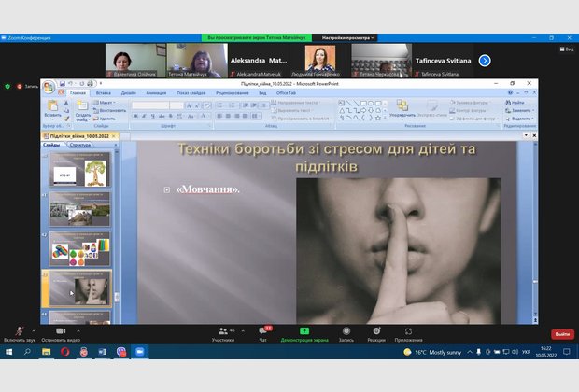Start Демонстрация экрана screen sharing

tap(304, 331)
